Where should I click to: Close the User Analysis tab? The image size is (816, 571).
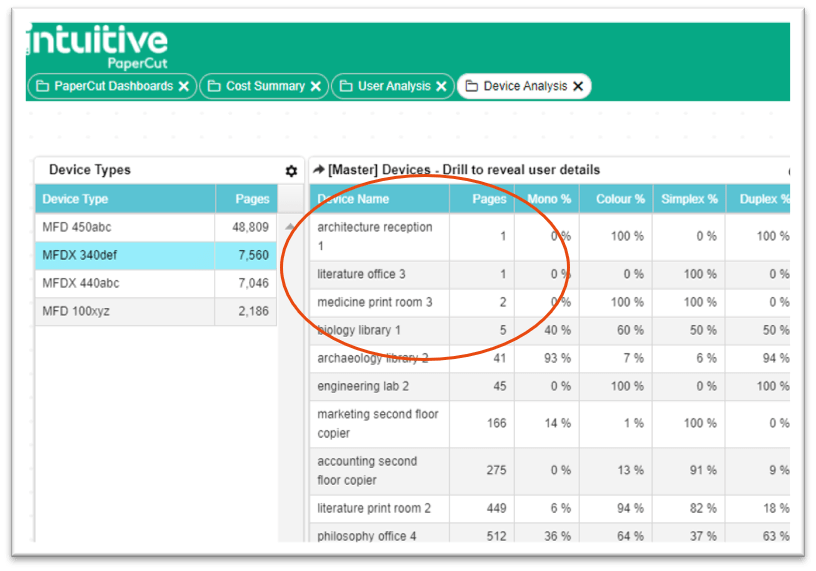point(441,86)
